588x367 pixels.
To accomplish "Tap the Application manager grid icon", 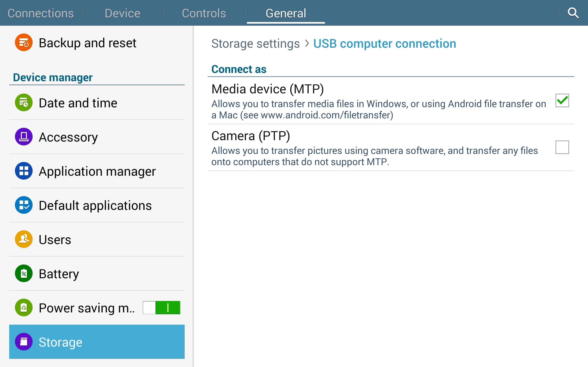I will 24,171.
